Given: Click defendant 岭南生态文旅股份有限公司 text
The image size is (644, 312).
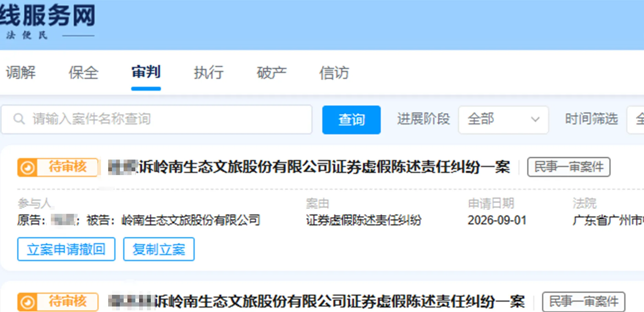Looking at the screenshot, I should click(x=191, y=220).
